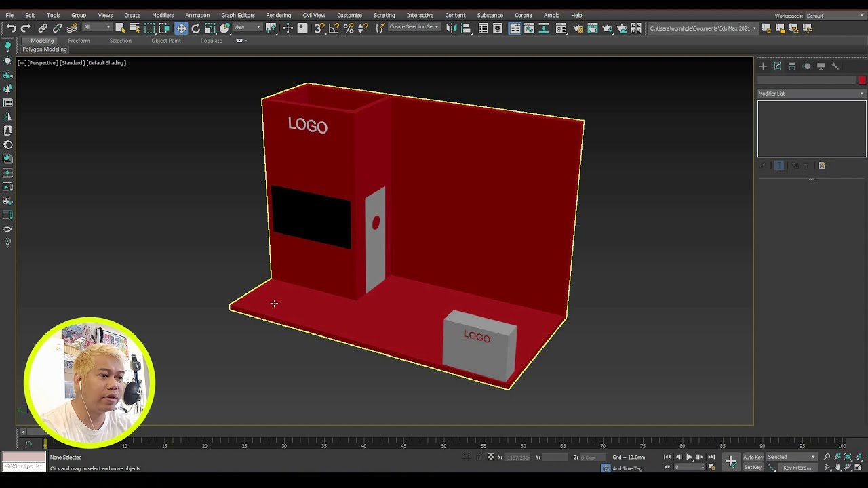Activate the Select and Rotate tool

click(x=195, y=28)
